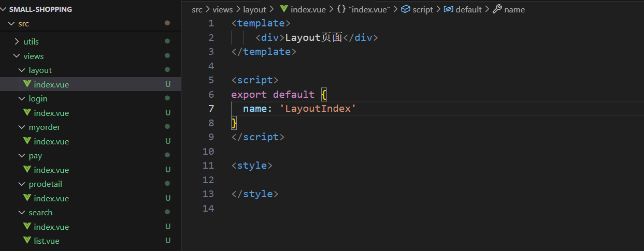644x251 pixels.
Task: Click the braces icon in the breadcrumb
Action: 341,9
